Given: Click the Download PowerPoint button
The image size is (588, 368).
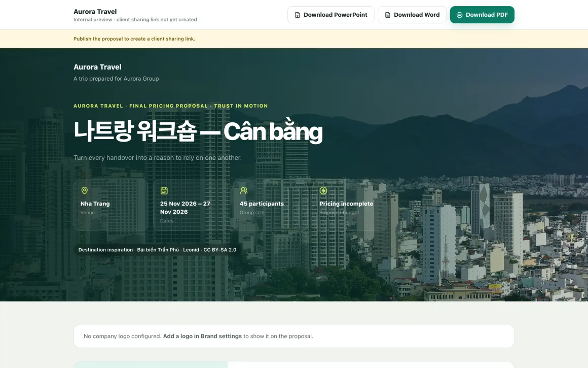Looking at the screenshot, I should (330, 15).
